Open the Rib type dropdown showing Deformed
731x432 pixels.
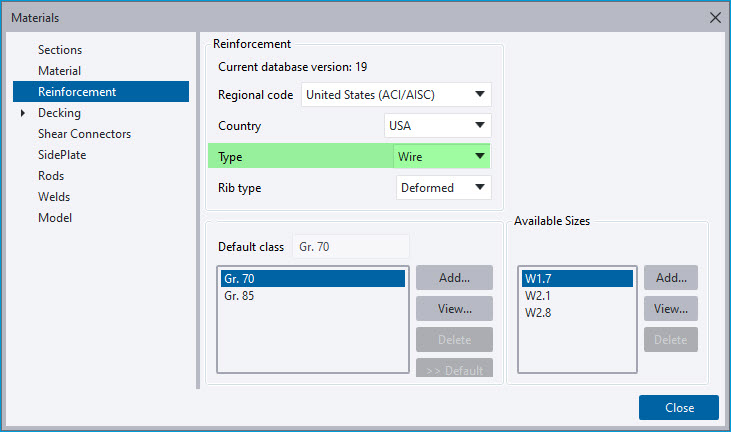coord(443,187)
